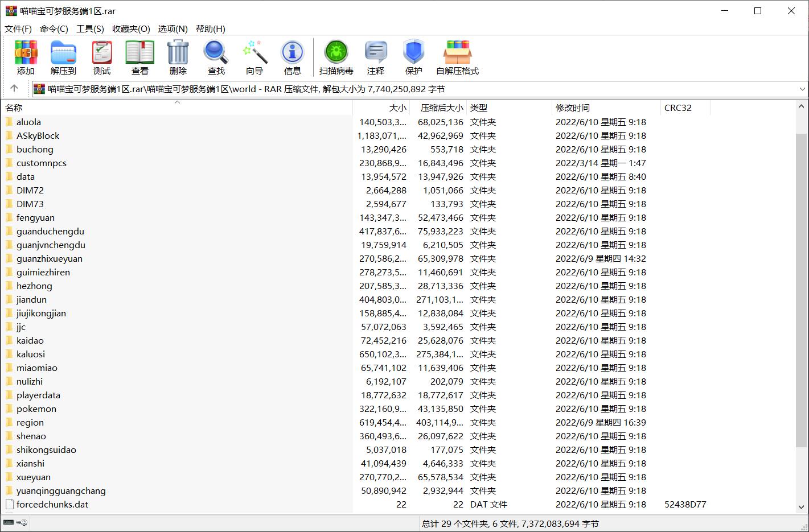Image resolution: width=809 pixels, height=532 pixels.
Task: Sort by 名称 column header
Action: [x=176, y=108]
